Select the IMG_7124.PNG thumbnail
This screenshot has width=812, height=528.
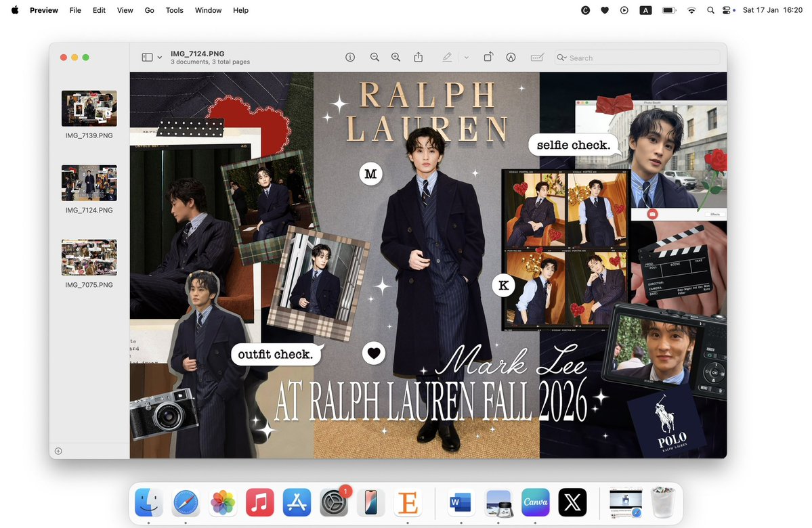coord(89,183)
